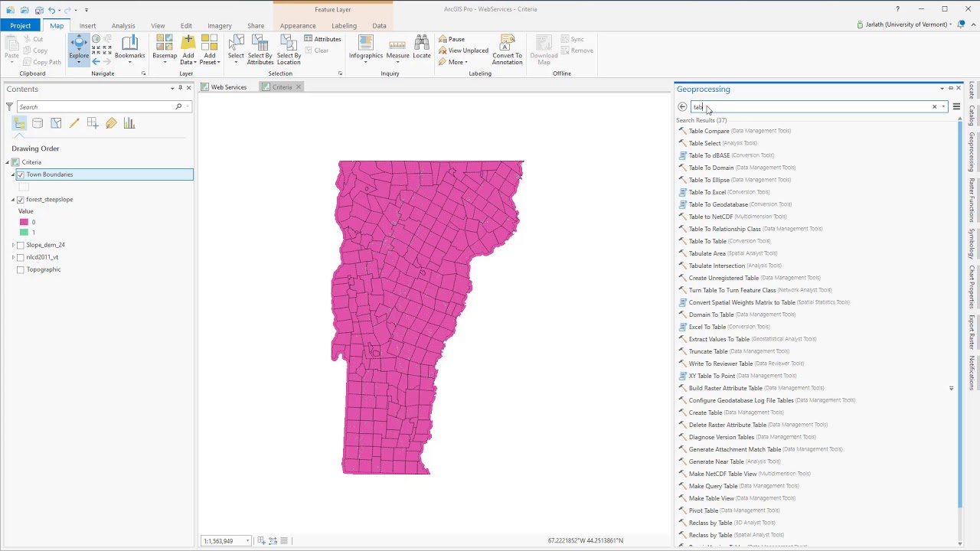Image resolution: width=980 pixels, height=551 pixels.
Task: Collapse the Town Boundaries layer
Action: point(13,174)
